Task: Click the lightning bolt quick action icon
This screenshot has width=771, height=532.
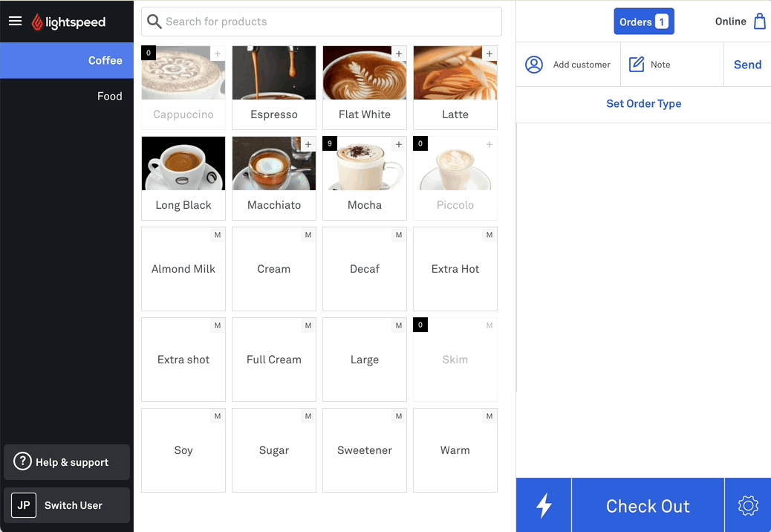Action: (544, 505)
